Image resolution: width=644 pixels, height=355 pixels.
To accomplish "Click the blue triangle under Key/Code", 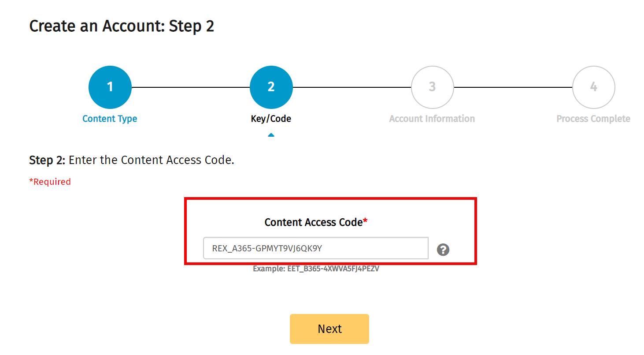I will 271,135.
